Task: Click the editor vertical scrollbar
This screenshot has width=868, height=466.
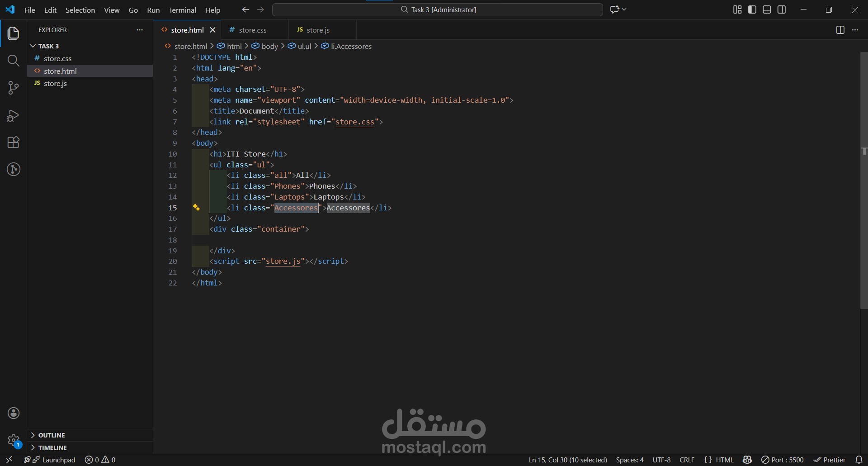Action: (x=864, y=181)
